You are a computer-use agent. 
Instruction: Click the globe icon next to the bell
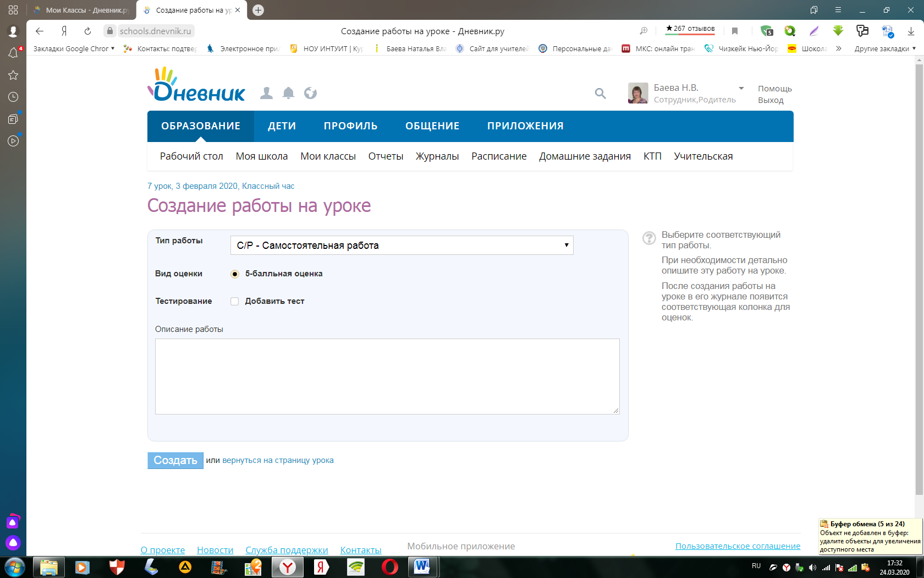310,93
